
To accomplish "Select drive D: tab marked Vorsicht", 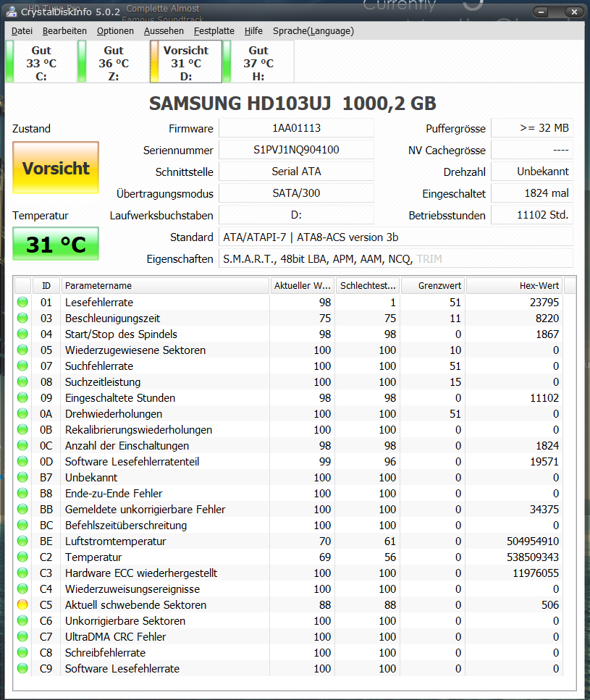I will [x=186, y=62].
